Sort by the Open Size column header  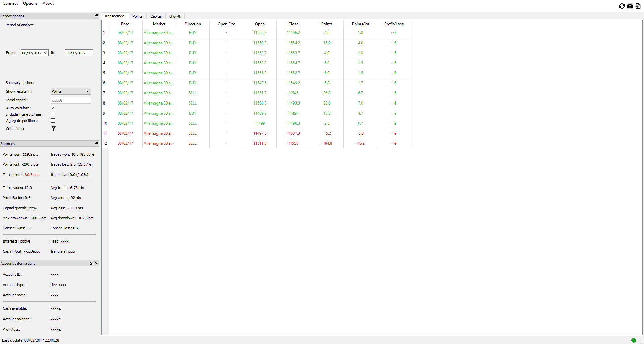coord(226,24)
